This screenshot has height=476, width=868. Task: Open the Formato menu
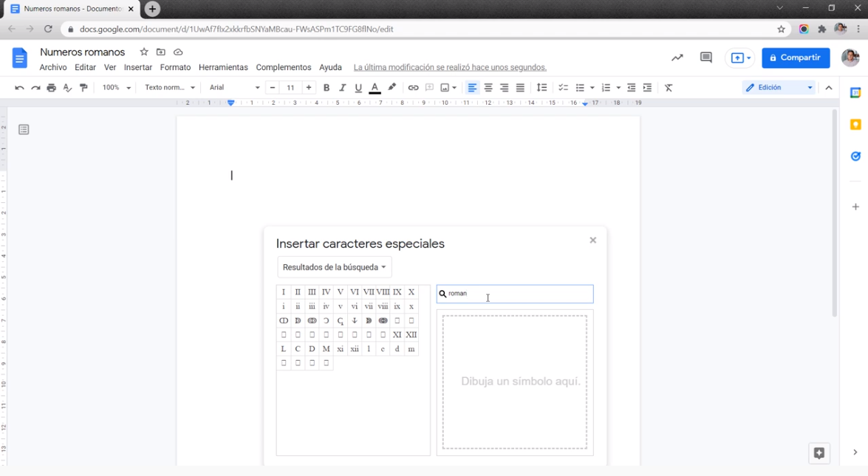point(176,67)
